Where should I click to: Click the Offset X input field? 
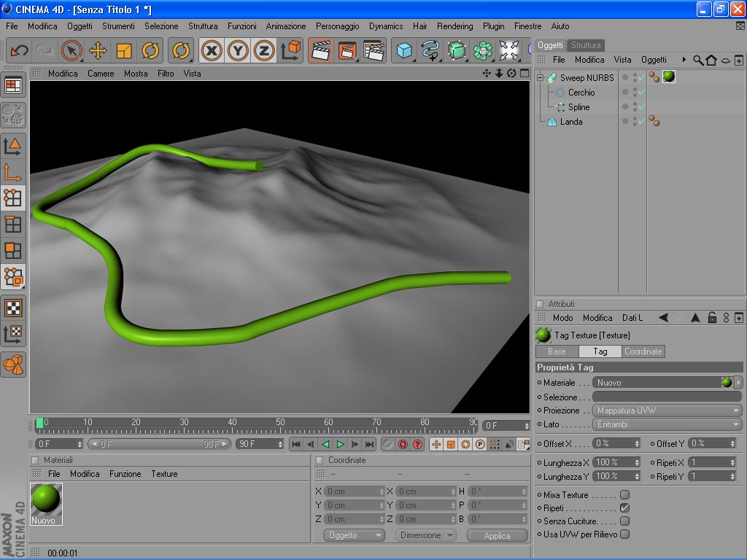click(613, 443)
